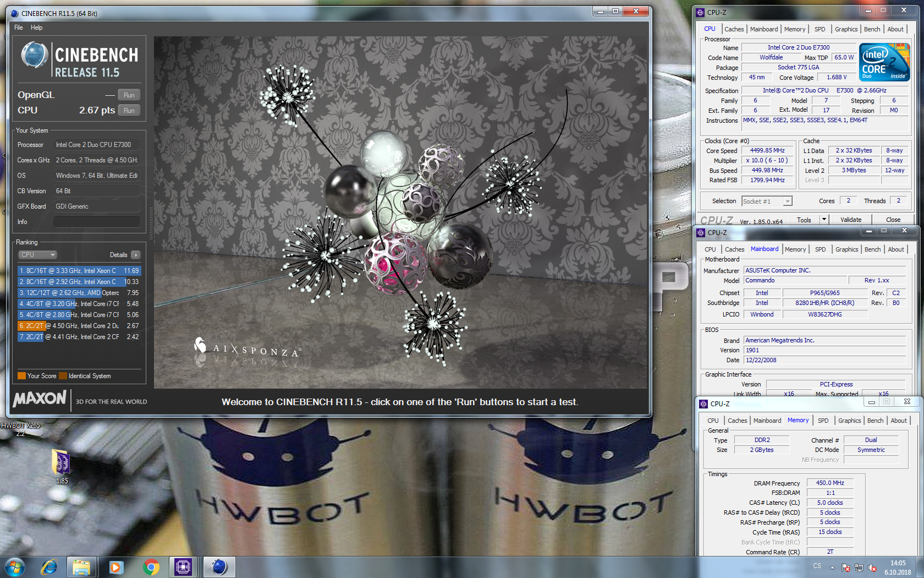Screen dimensions: 924x578
Task: Open the Help menu in Cinebench
Action: tap(36, 28)
